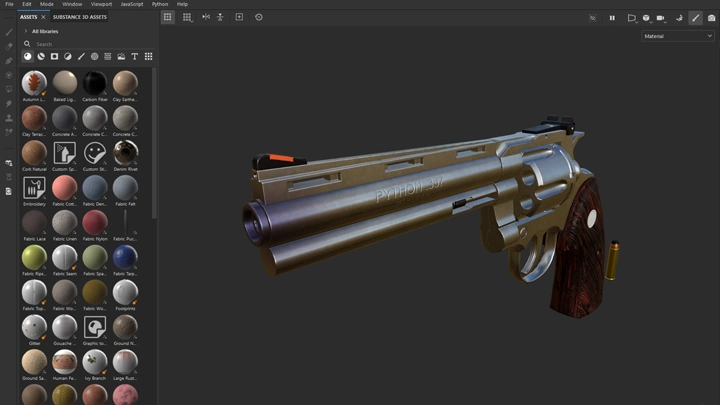
Task: Click the vertical alignment icon beside symmetry
Action: 220,17
